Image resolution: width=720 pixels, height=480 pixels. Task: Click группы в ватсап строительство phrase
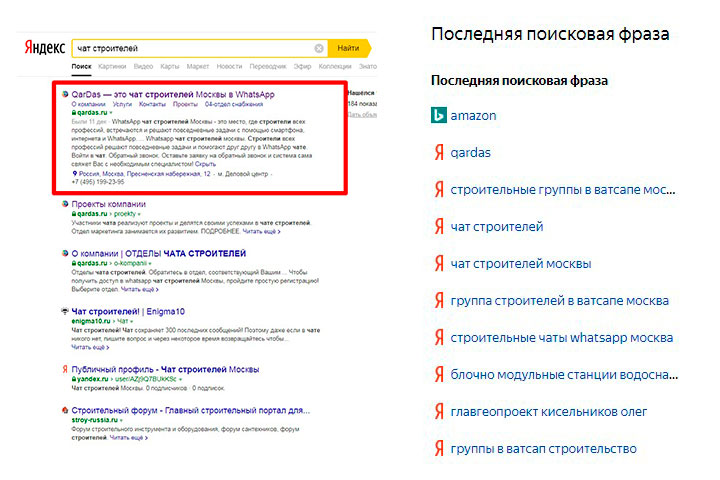pyautogui.click(x=544, y=449)
